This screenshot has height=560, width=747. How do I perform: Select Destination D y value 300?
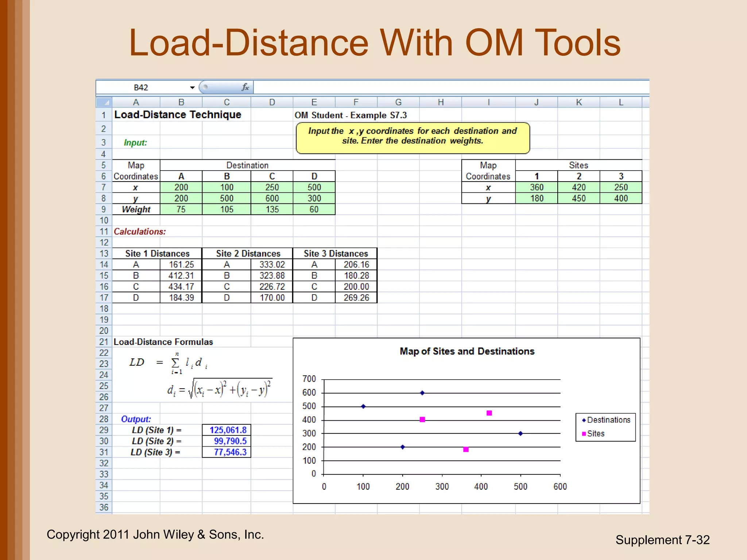coord(314,198)
